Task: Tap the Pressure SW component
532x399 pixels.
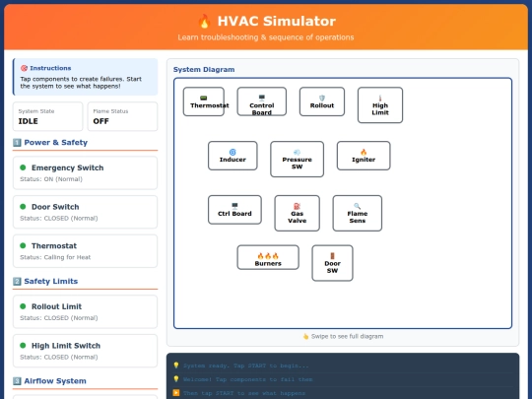Action: (297, 160)
